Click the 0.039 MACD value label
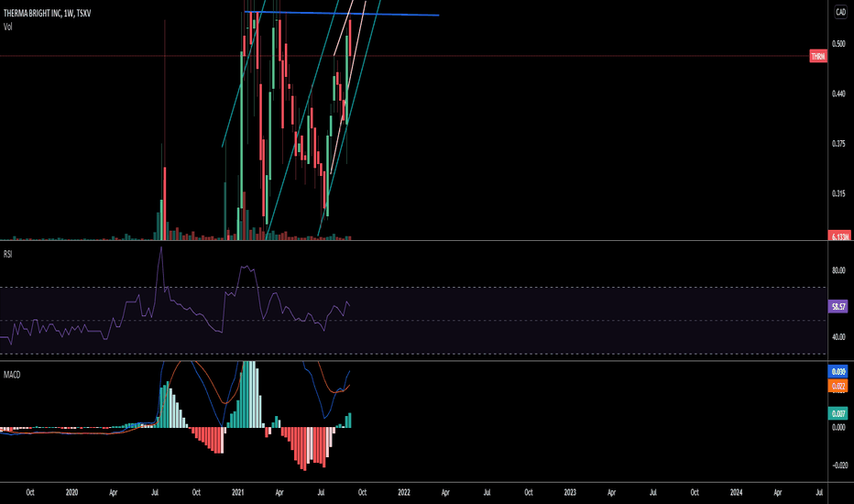The width and height of the screenshot is (854, 504). tap(838, 372)
